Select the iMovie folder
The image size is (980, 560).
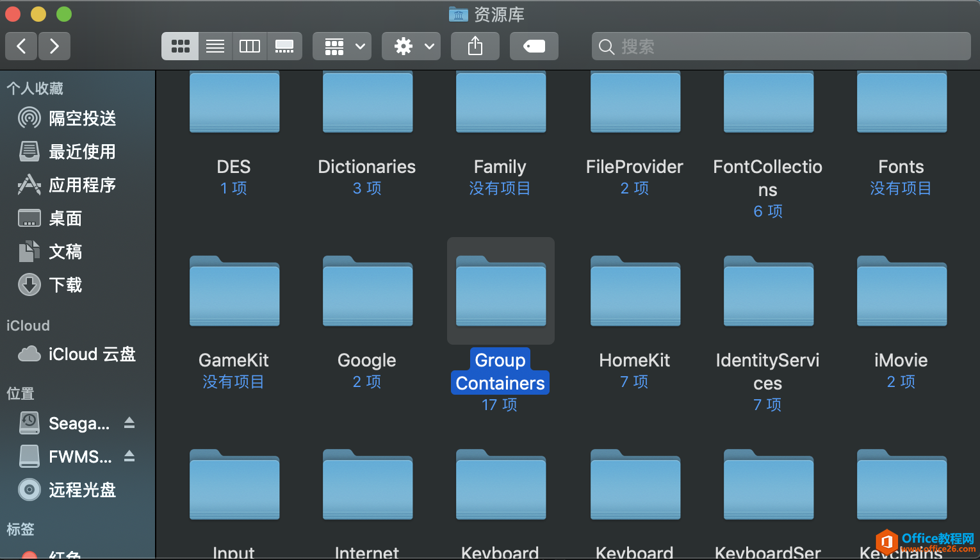902,292
